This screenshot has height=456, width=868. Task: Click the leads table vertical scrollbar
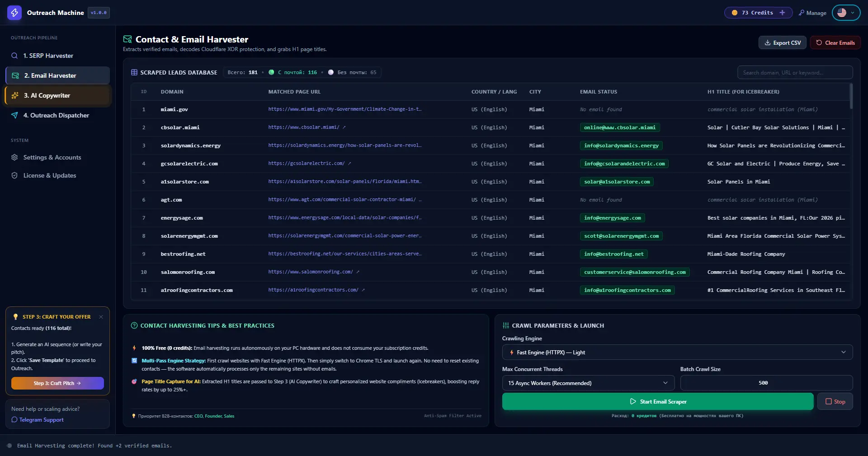click(851, 96)
